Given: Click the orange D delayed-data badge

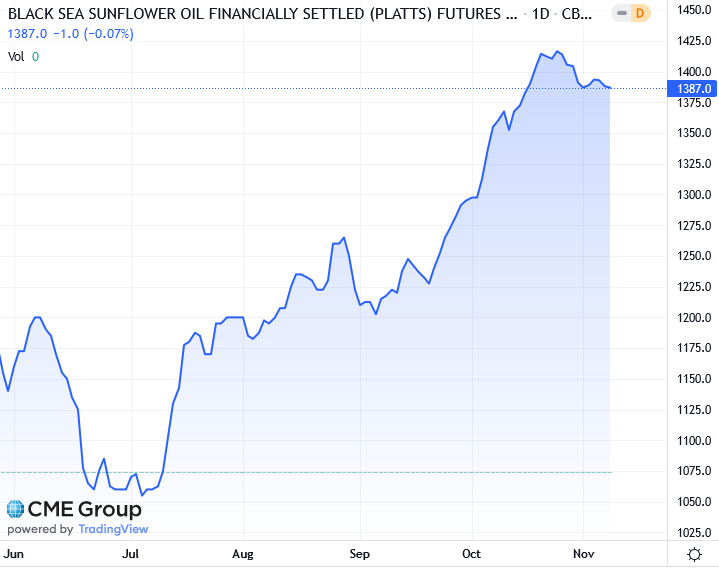Looking at the screenshot, I should (x=639, y=15).
